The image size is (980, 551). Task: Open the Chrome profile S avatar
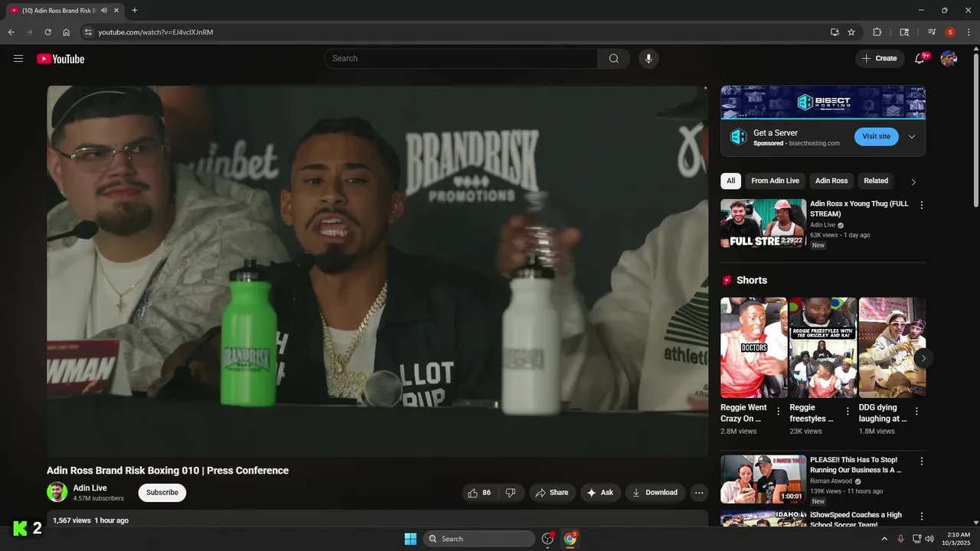[x=950, y=32]
